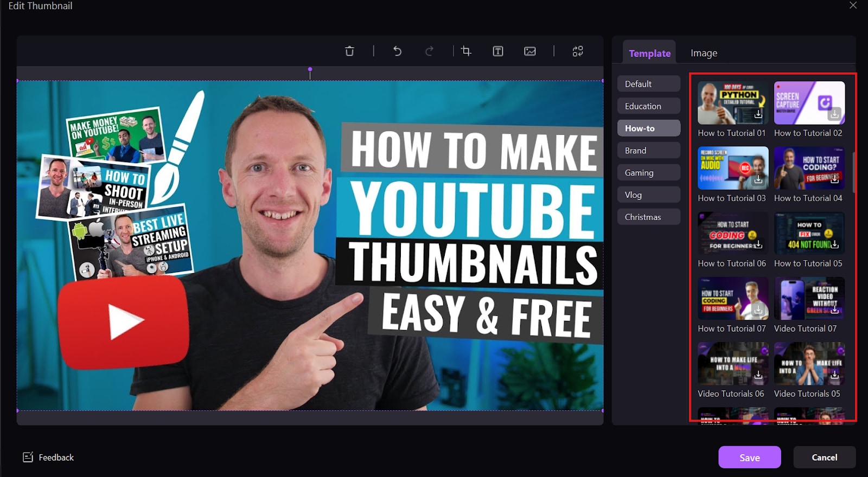Viewport: 868px width, 477px height.
Task: Undo the last thumbnail edit
Action: click(x=397, y=51)
